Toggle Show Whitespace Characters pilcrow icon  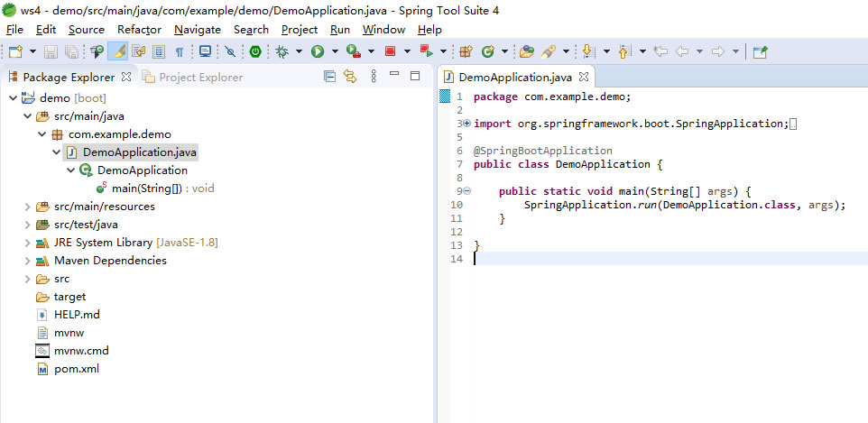point(180,52)
